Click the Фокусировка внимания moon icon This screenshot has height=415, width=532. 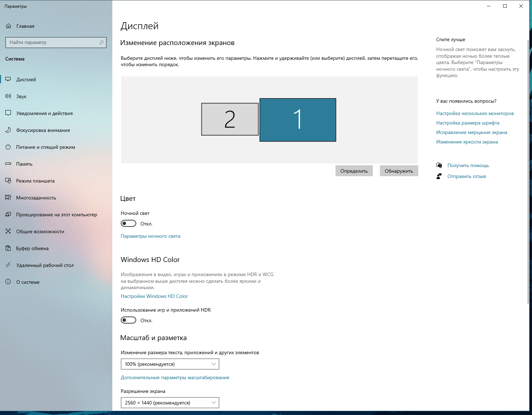coord(8,130)
